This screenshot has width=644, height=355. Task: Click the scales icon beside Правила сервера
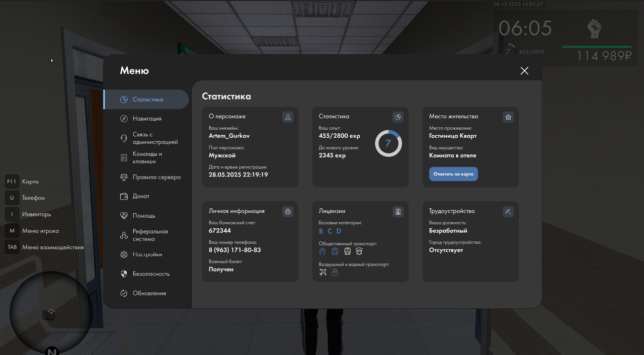coord(124,177)
